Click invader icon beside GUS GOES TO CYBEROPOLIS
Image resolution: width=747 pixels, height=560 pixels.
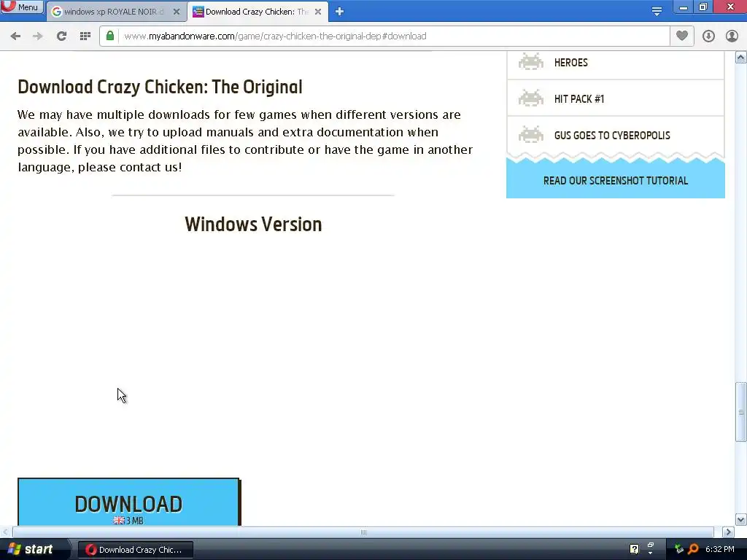click(x=531, y=134)
